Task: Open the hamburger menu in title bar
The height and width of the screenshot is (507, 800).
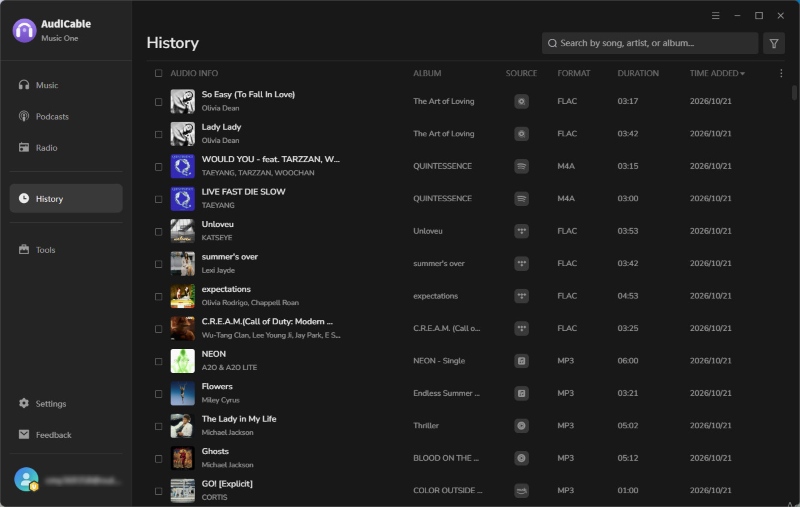Action: pyautogui.click(x=716, y=16)
